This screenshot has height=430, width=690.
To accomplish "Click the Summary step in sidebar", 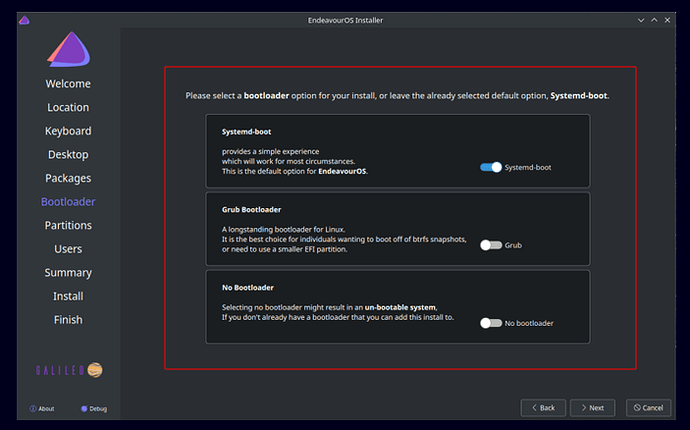I will pos(68,272).
